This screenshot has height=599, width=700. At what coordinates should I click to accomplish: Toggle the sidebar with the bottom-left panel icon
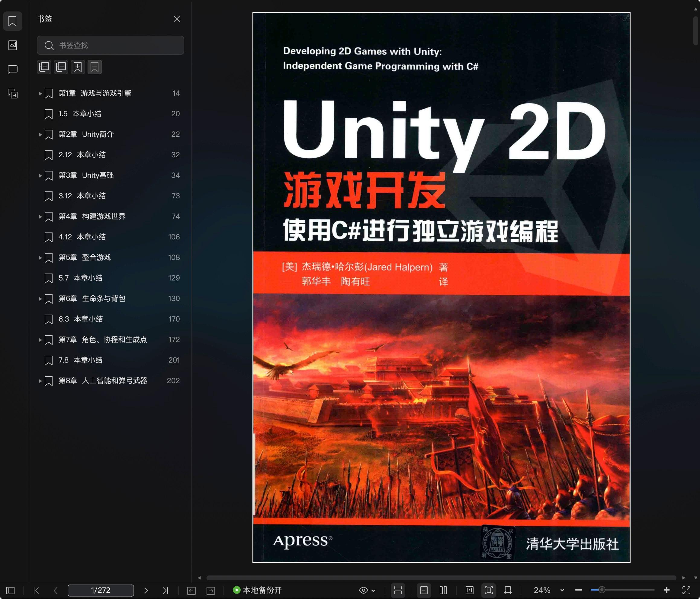(x=11, y=590)
